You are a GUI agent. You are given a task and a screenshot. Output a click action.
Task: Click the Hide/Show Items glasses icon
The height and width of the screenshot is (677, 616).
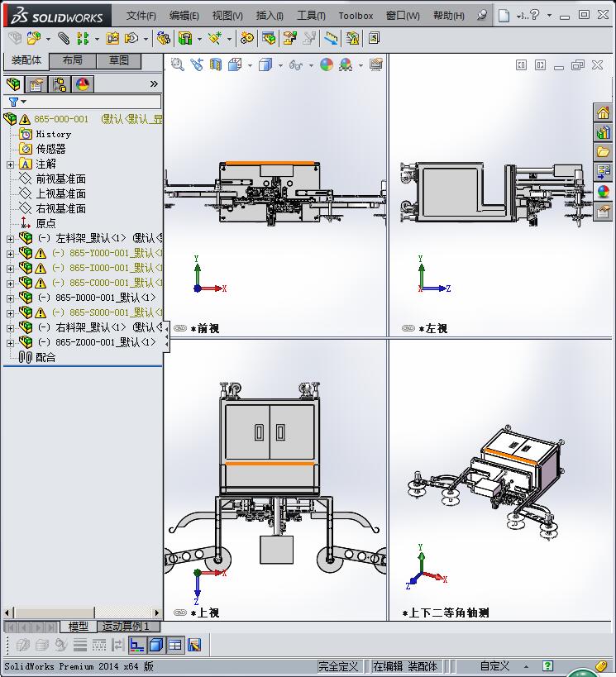(296, 64)
